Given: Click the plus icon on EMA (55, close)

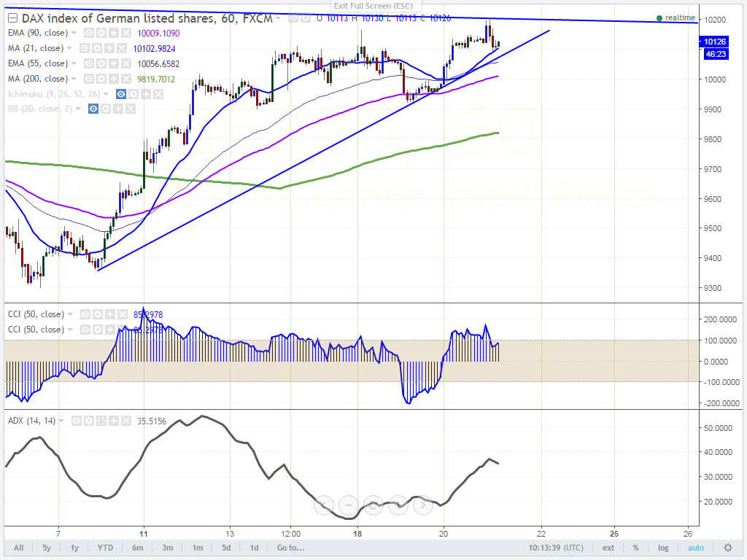Looking at the screenshot, I should pyautogui.click(x=113, y=63).
